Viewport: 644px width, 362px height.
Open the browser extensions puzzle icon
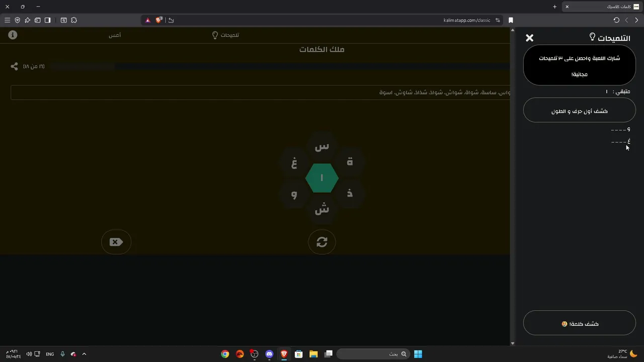pos(74,20)
